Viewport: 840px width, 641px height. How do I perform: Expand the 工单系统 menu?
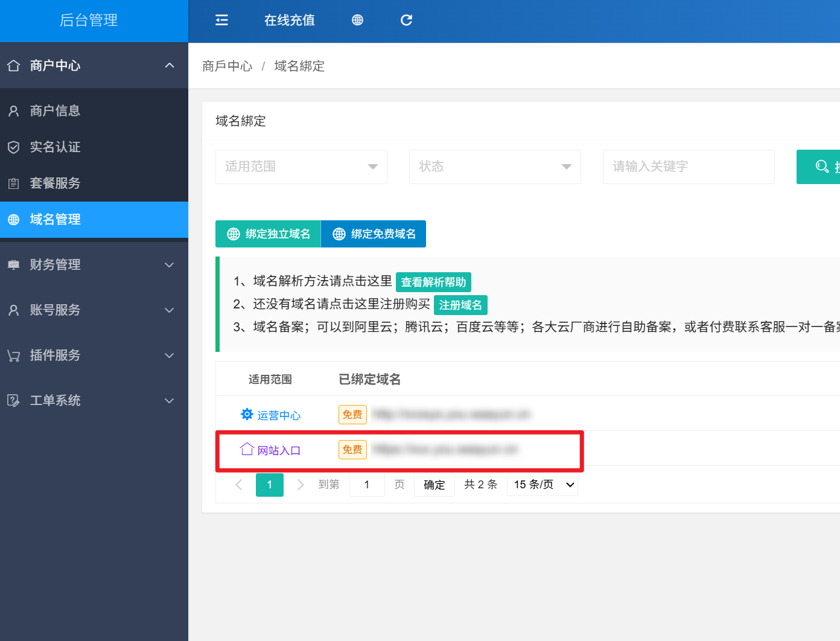tap(94, 401)
